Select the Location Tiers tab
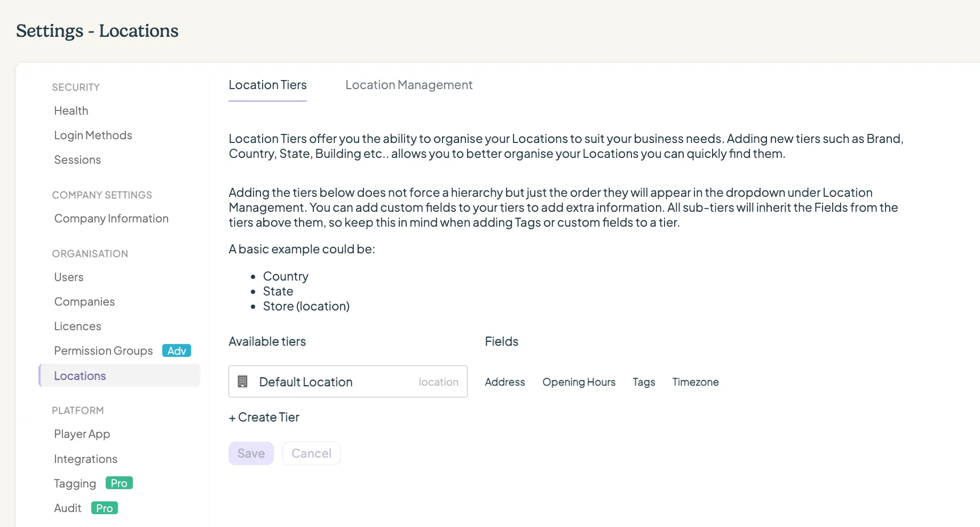The image size is (980, 527). point(267,85)
